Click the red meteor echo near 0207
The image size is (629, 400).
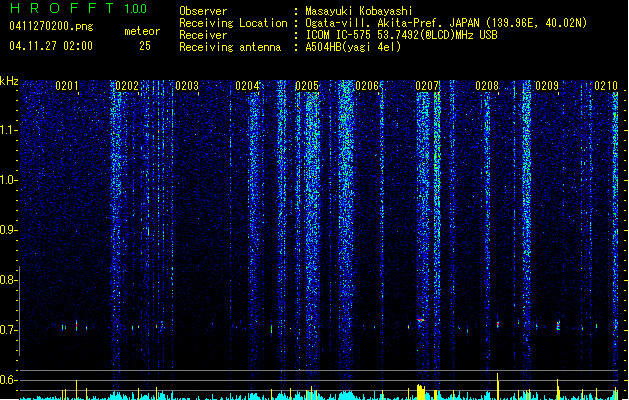420,320
